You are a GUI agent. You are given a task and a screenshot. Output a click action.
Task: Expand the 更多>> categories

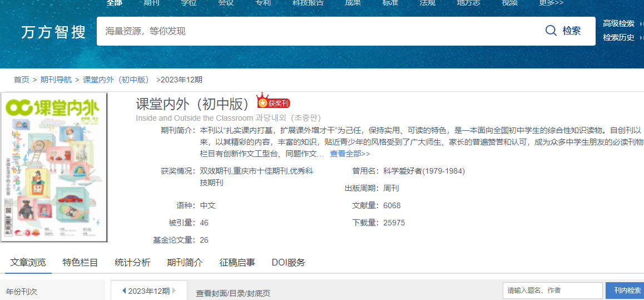(x=551, y=2)
